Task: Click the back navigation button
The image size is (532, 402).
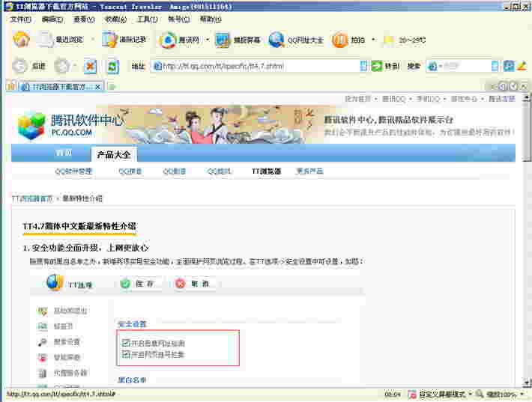Action: coord(28,66)
